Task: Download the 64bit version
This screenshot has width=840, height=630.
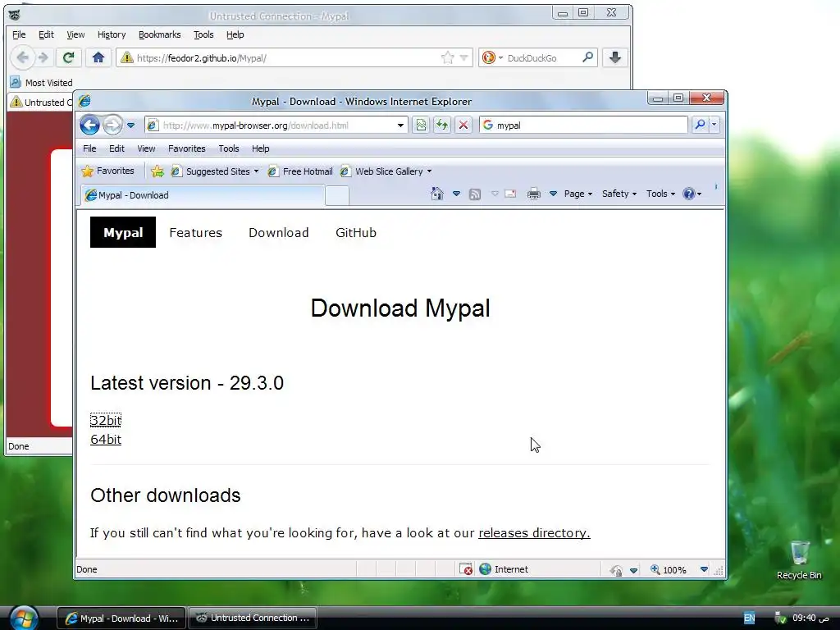Action: click(106, 440)
